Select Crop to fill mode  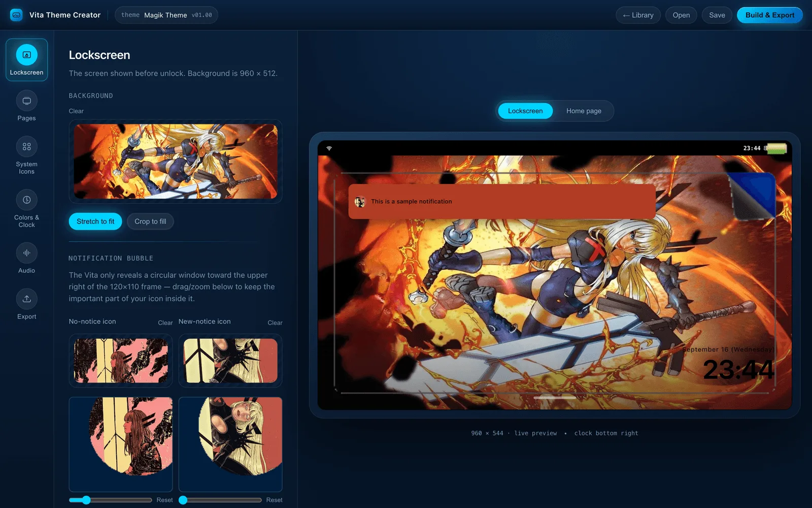150,221
